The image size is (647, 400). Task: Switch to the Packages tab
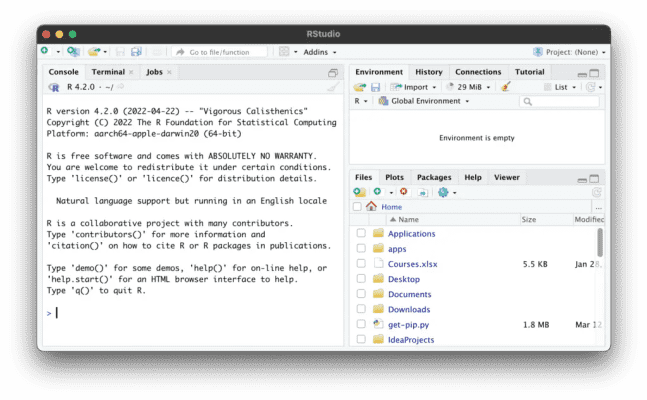coord(434,177)
